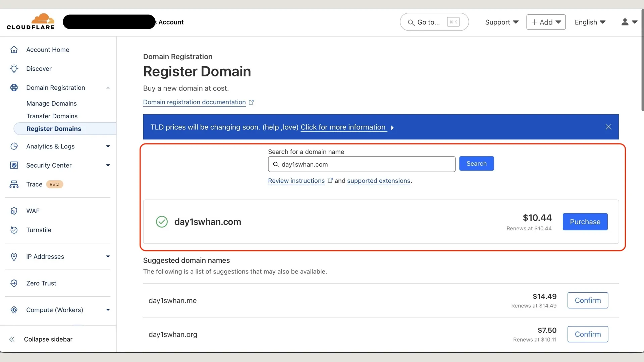Click the WAF shield icon

pyautogui.click(x=14, y=211)
